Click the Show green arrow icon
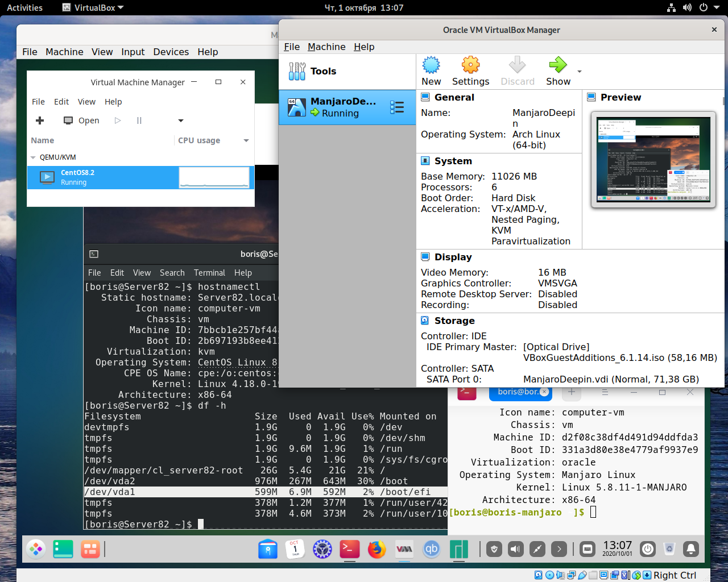 coord(558,65)
